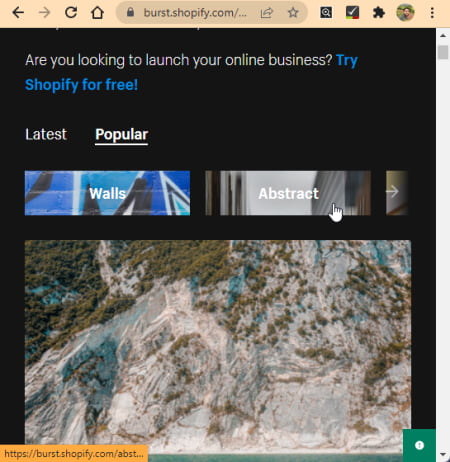This screenshot has width=450, height=462.
Task: Click the vertical scrollbar thumb
Action: point(443,52)
